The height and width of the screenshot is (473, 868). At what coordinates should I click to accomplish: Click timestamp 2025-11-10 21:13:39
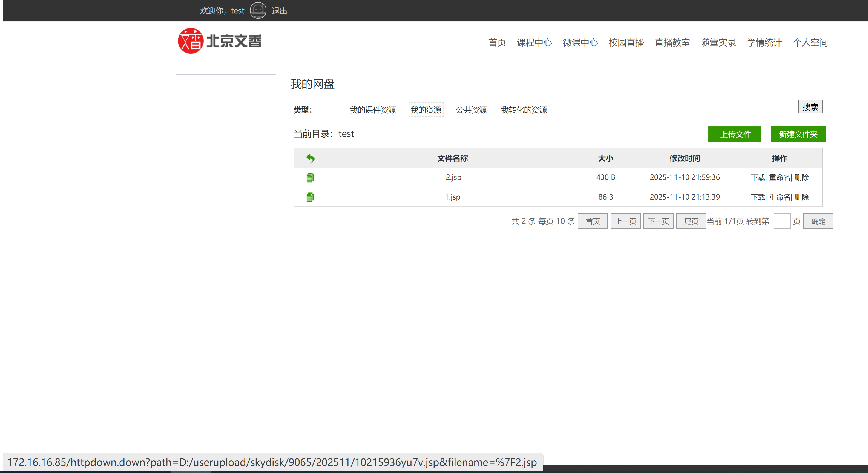click(685, 197)
